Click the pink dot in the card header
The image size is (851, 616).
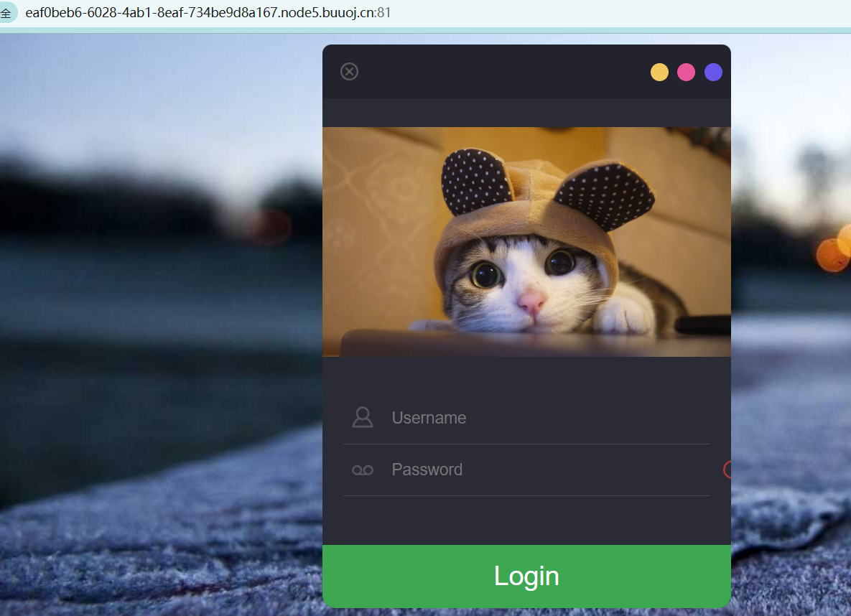tap(687, 73)
